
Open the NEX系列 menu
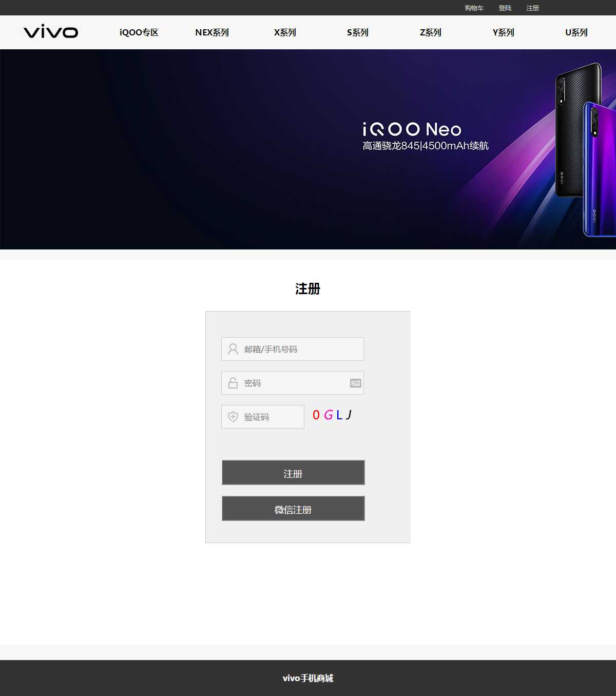pyautogui.click(x=212, y=32)
